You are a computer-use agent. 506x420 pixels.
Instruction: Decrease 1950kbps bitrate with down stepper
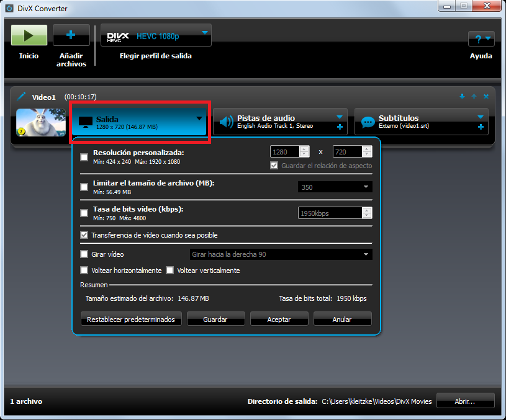point(367,215)
